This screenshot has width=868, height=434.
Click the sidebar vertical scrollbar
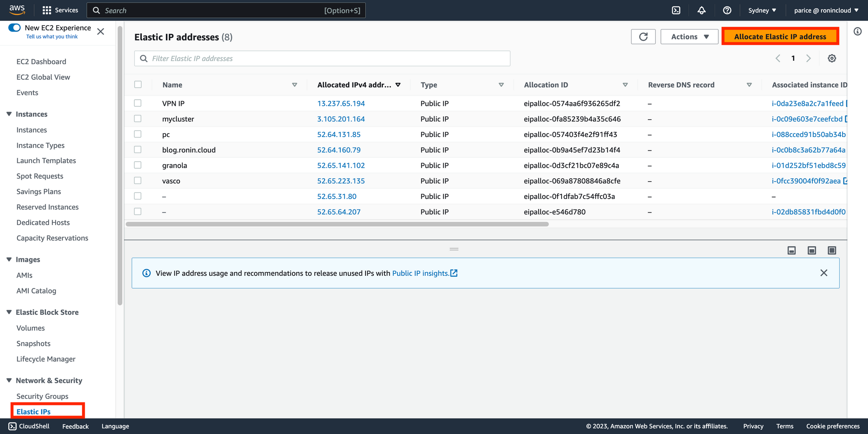(120, 165)
